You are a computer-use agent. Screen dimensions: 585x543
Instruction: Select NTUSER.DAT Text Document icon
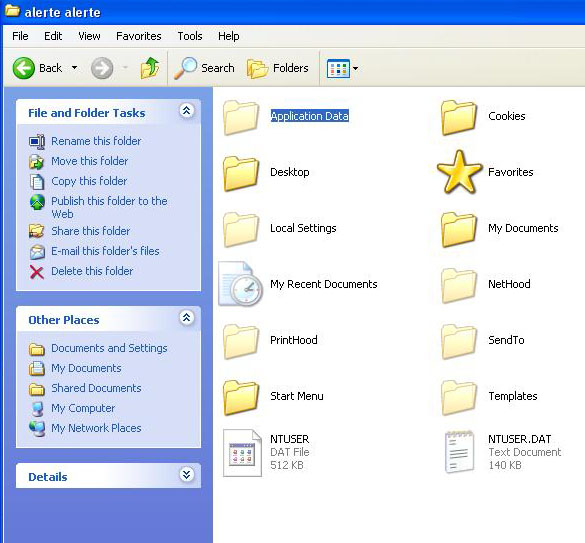point(460,452)
